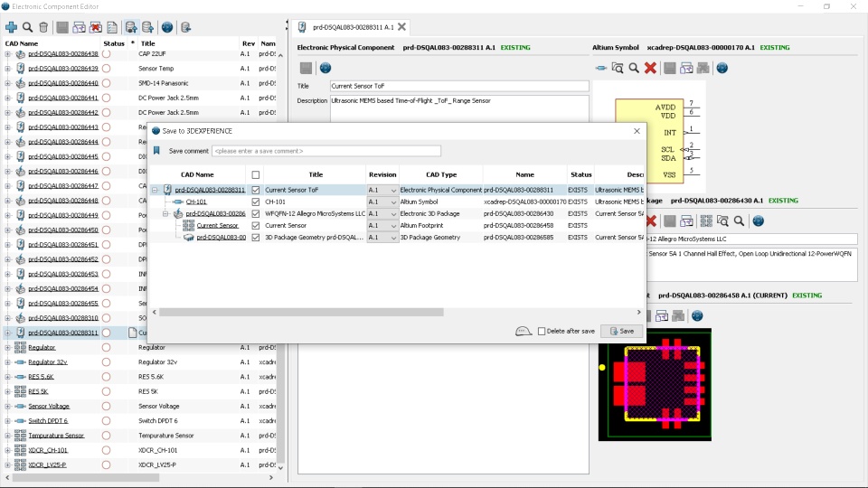Close the prd-DSQAL083-00288311 A.1 tab
868x488 pixels.
401,26
